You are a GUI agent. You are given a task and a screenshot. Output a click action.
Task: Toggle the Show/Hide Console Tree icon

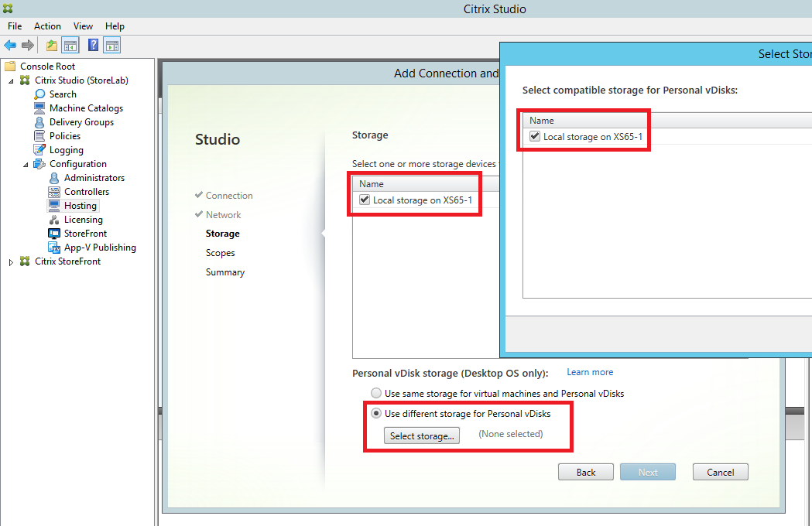[70, 46]
